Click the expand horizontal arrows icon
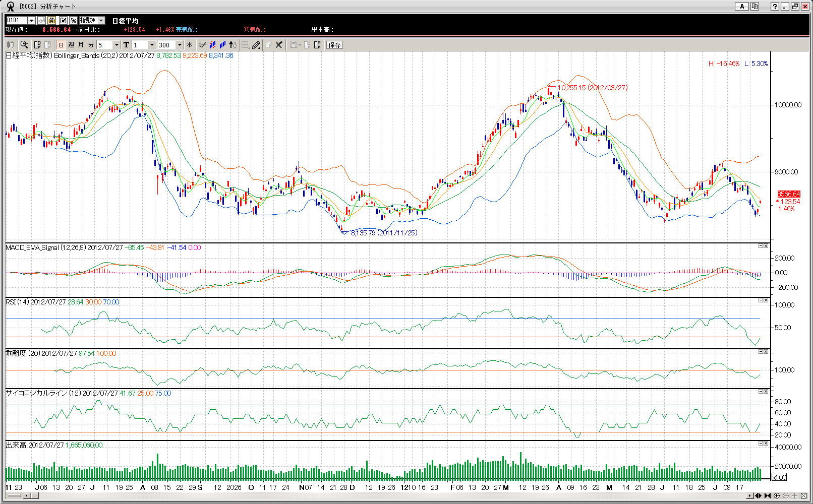 tap(758, 496)
